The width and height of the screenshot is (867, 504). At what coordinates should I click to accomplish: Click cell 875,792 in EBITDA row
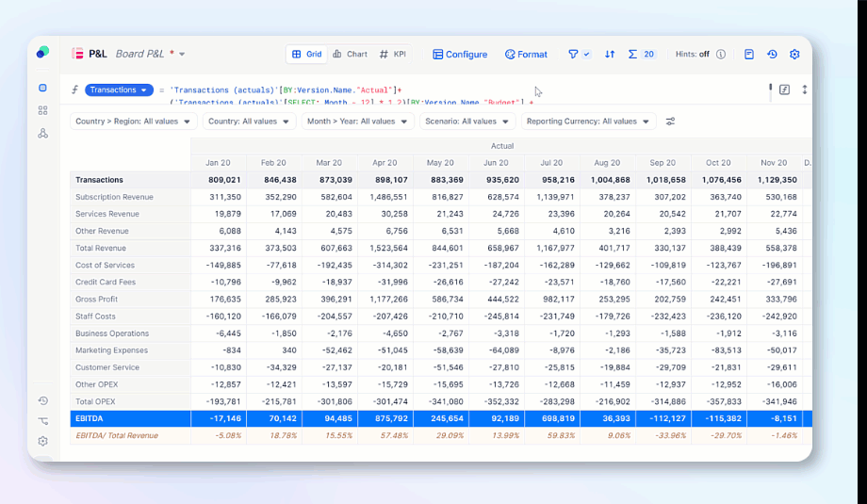pyautogui.click(x=385, y=418)
